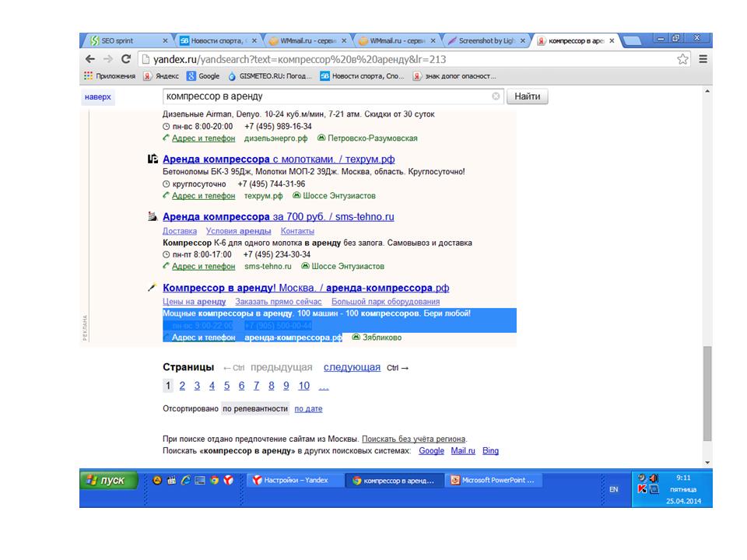Switch to the SEO sprint tab

[x=126, y=41]
